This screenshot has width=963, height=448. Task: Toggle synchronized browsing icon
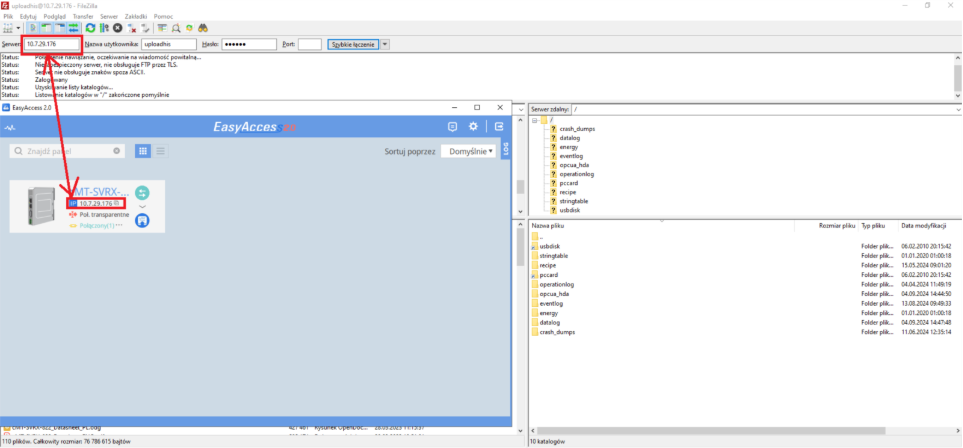189,28
